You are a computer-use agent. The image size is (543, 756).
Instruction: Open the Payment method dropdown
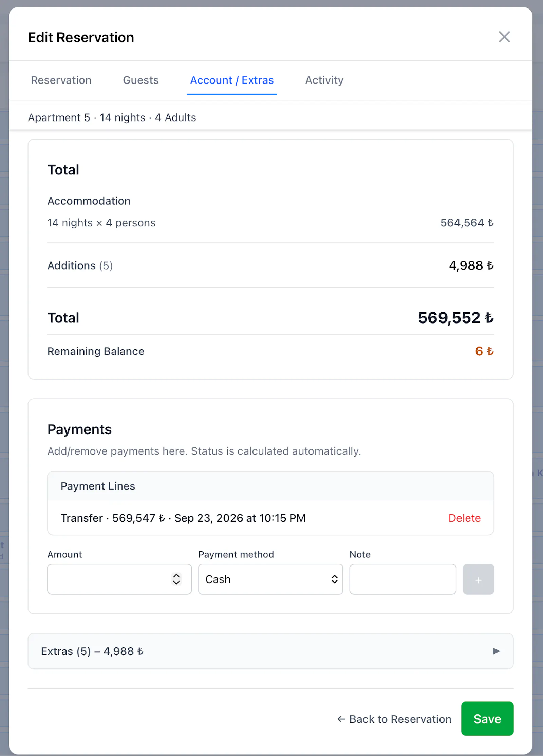pos(270,579)
